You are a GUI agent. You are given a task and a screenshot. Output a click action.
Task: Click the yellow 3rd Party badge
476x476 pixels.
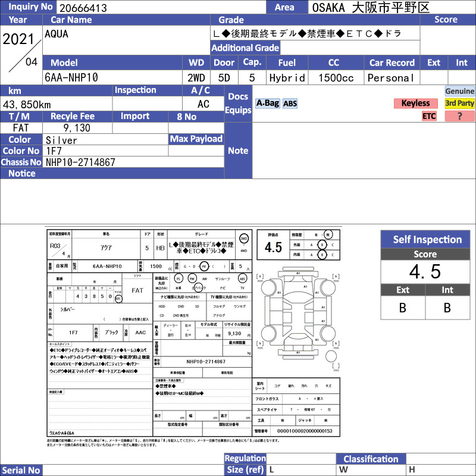tap(459, 103)
